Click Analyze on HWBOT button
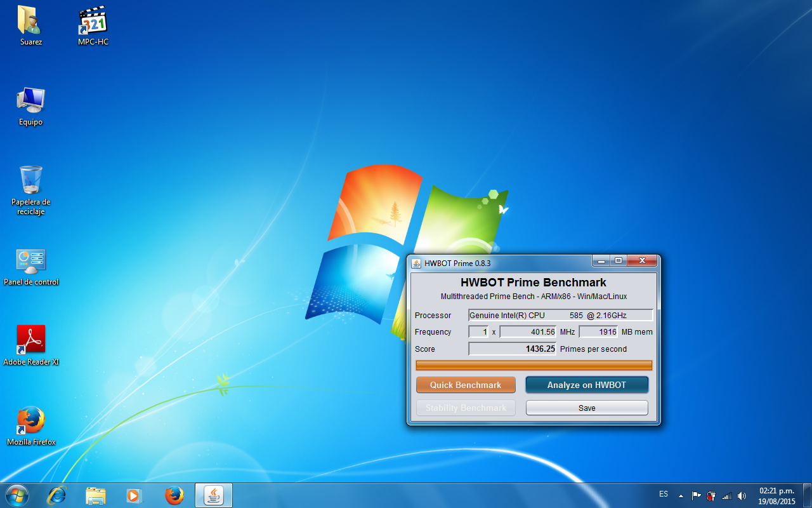Screen dimensions: 812x508 [587, 385]
